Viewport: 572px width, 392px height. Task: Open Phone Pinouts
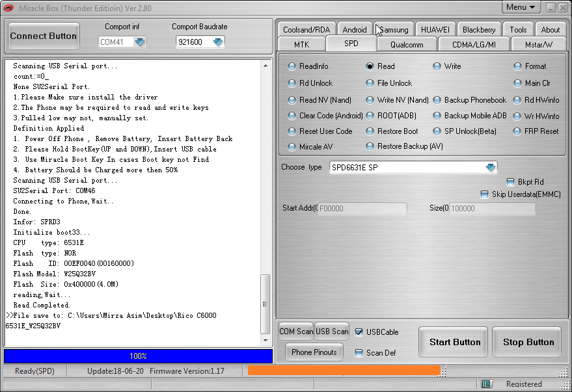click(314, 352)
